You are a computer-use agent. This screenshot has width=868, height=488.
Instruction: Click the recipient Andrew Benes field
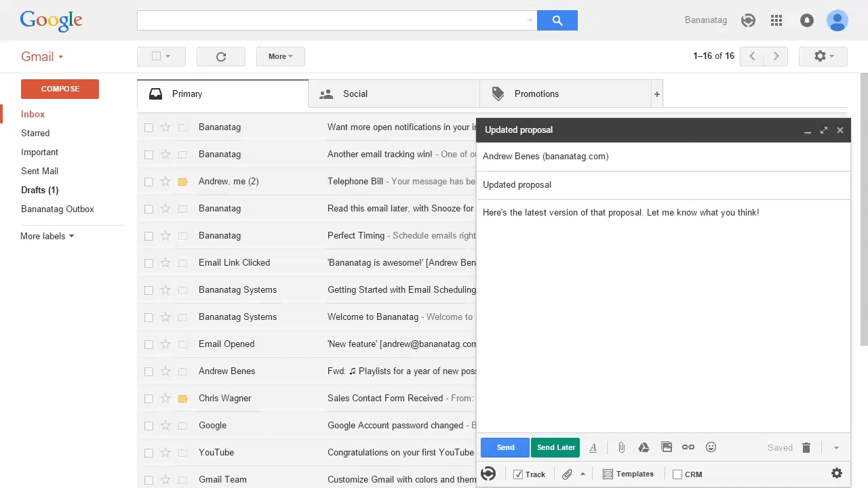663,157
